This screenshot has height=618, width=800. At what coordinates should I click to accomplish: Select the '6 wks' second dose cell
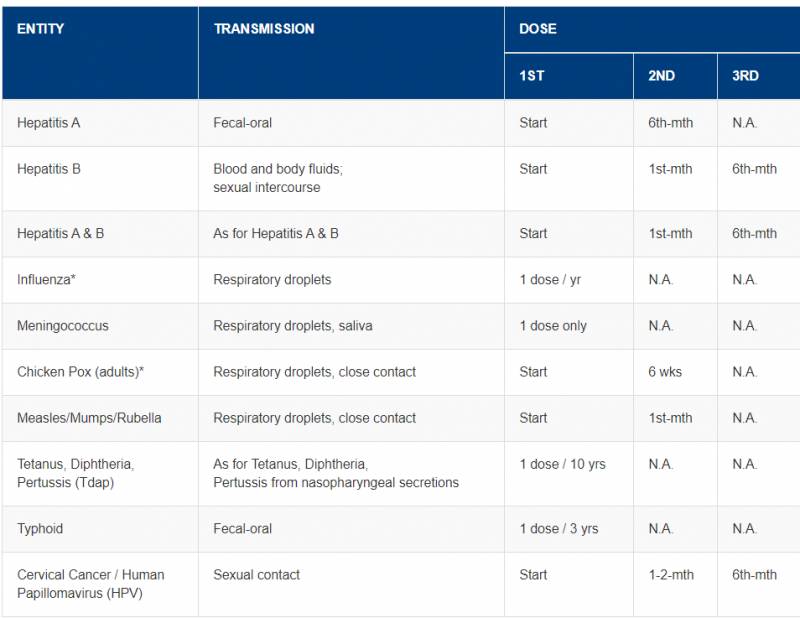[665, 372]
